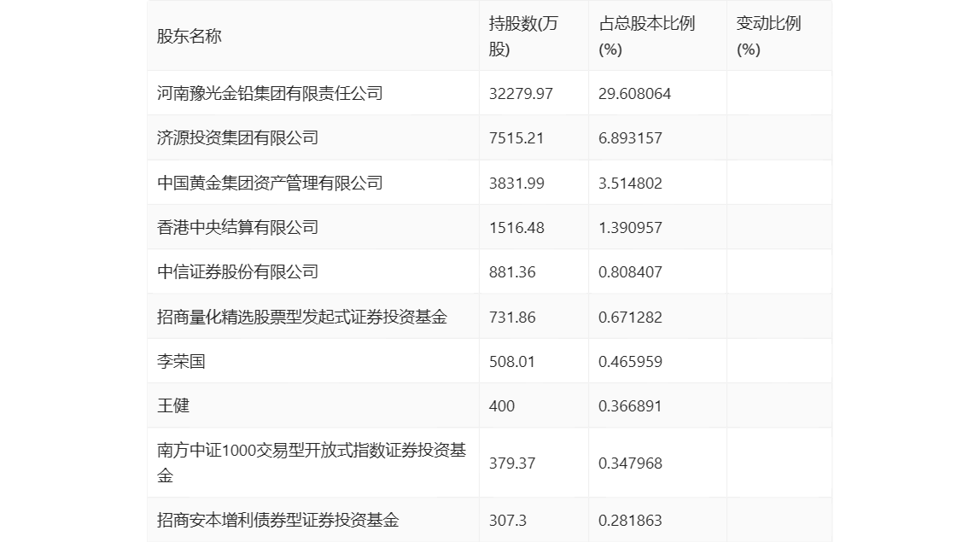Click share percentage 1.390957
The width and height of the screenshot is (980, 542).
click(630, 228)
